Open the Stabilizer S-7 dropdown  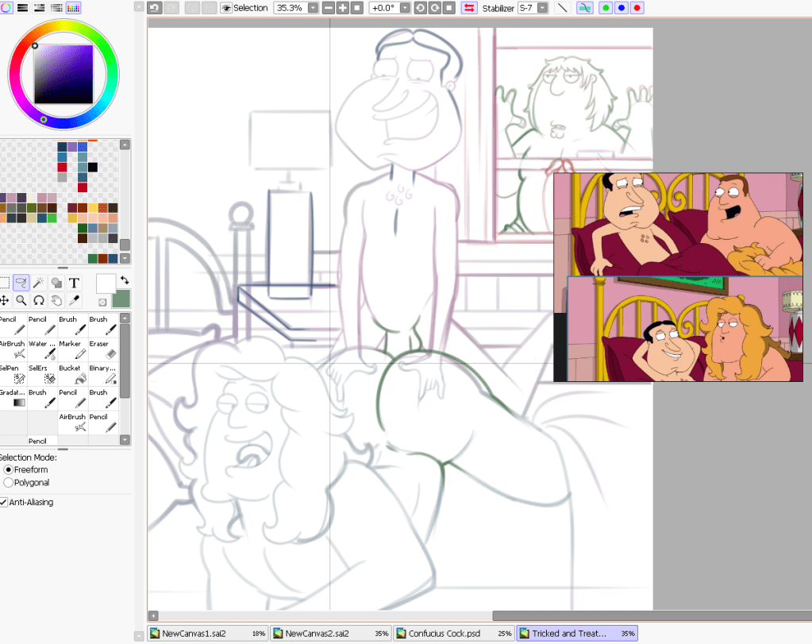(x=542, y=7)
